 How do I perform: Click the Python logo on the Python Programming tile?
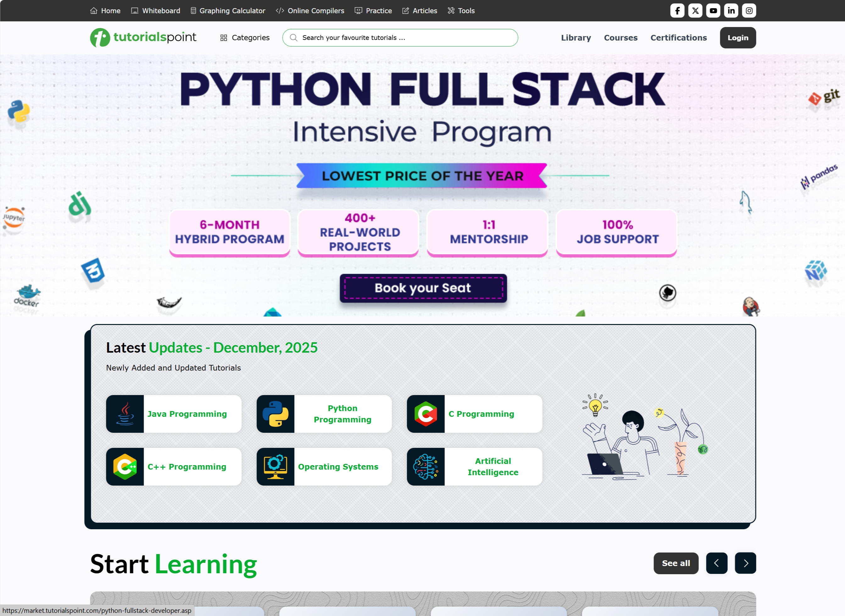click(x=276, y=414)
